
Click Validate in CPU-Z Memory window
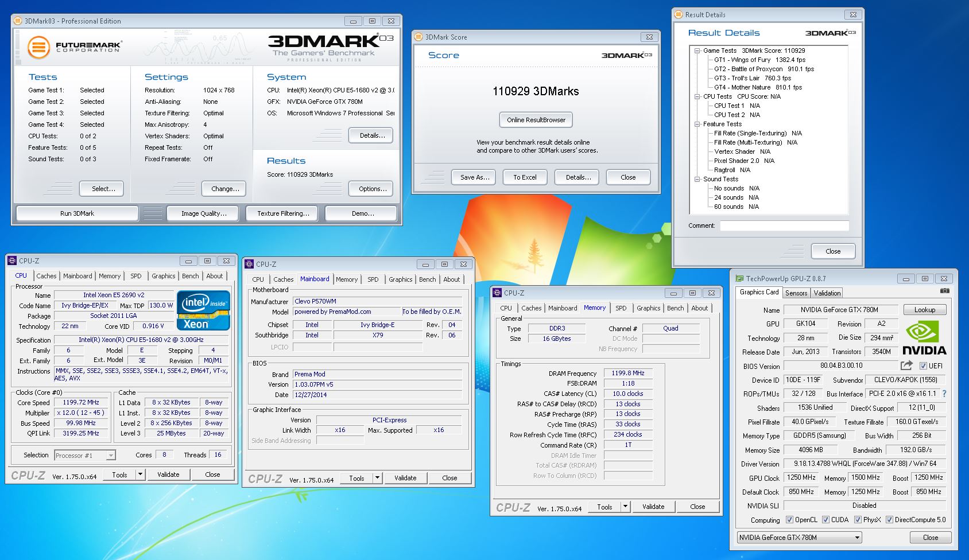653,507
